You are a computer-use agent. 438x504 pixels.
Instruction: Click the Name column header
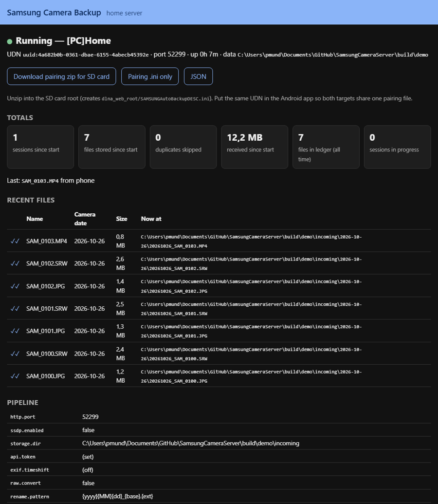click(35, 219)
